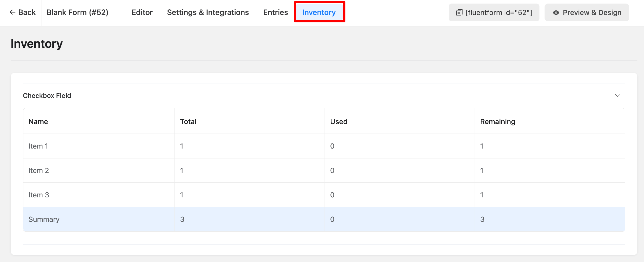644x262 pixels.
Task: Click the Remaining column header
Action: (497, 122)
